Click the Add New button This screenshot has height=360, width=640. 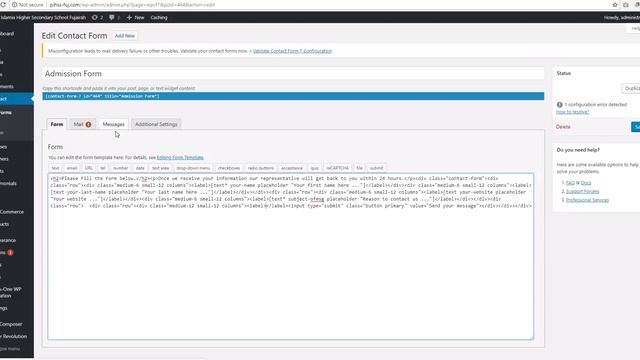click(124, 36)
